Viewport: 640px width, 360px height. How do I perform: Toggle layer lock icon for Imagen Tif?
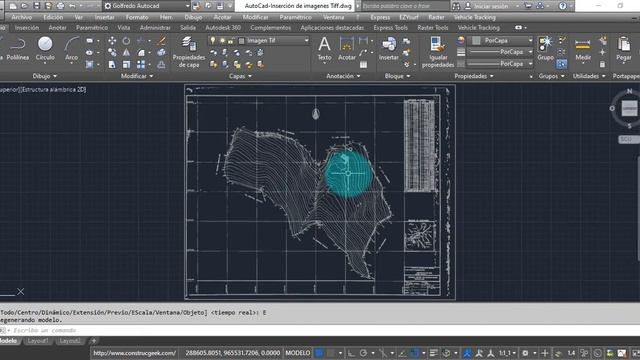231,40
